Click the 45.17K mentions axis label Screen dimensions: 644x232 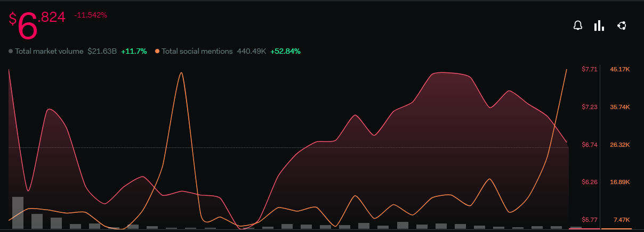click(620, 69)
